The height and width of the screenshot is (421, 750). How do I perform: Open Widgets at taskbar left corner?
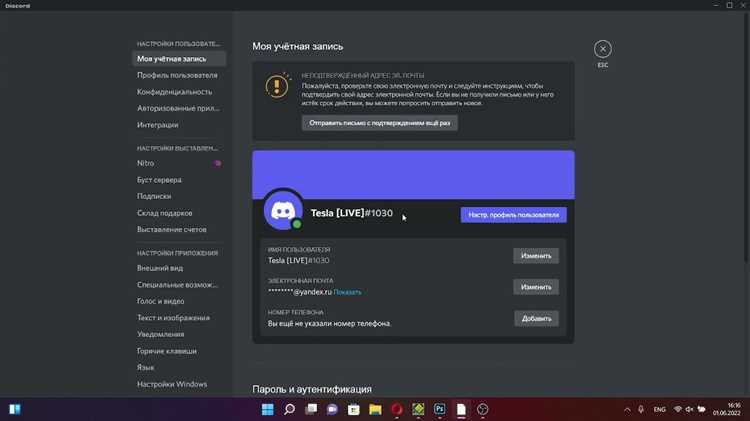coord(15,410)
